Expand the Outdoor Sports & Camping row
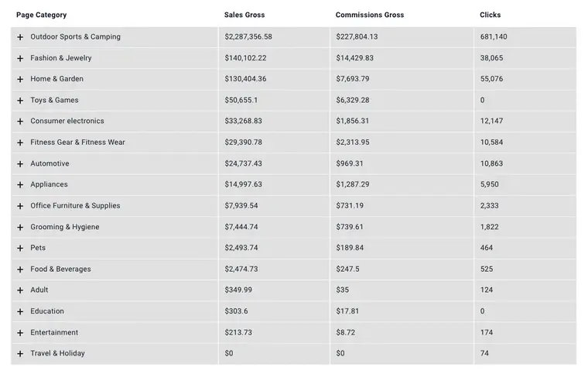This screenshot has height=374, width=588. (x=20, y=37)
